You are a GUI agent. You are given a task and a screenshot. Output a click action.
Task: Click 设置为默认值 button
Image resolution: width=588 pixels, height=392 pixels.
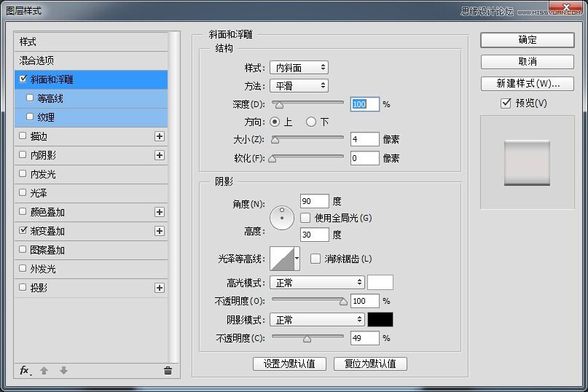(x=289, y=364)
